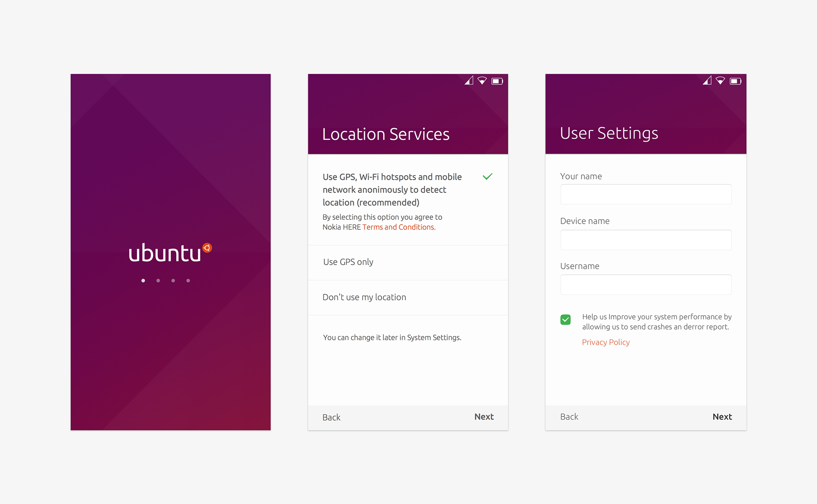
Task: Click Wi-Fi icon on User Settings screen
Action: click(720, 81)
